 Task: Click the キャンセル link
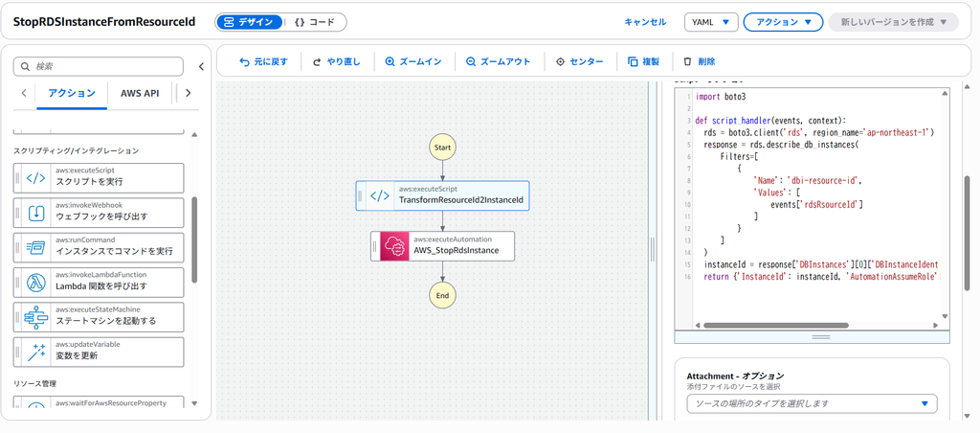(x=645, y=22)
